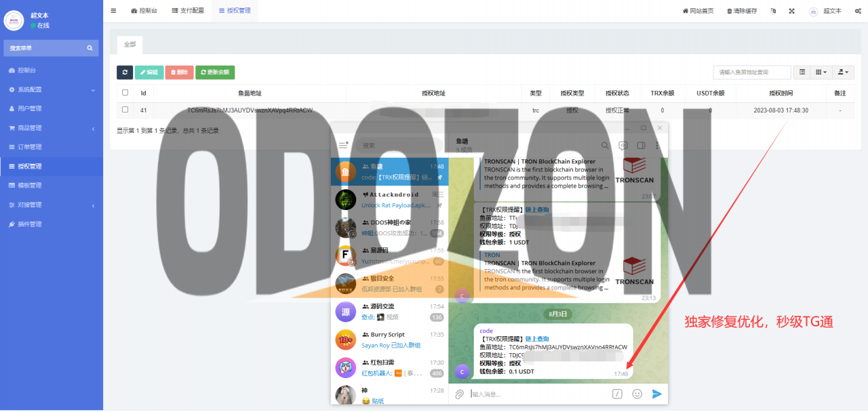
Task: Expand 商品管理 in the sidebar
Action: pyautogui.click(x=52, y=128)
